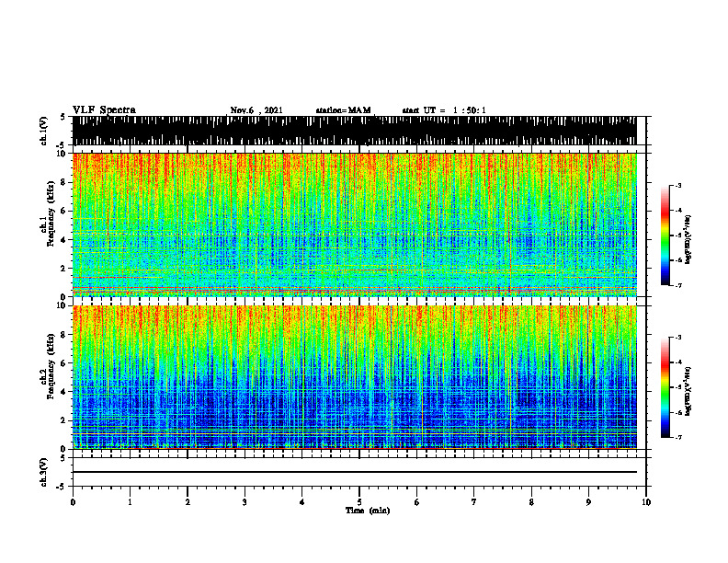This screenshot has width=728, height=563.
Task: Click the ch.1 waveform amplitude panel
Action: click(355, 131)
